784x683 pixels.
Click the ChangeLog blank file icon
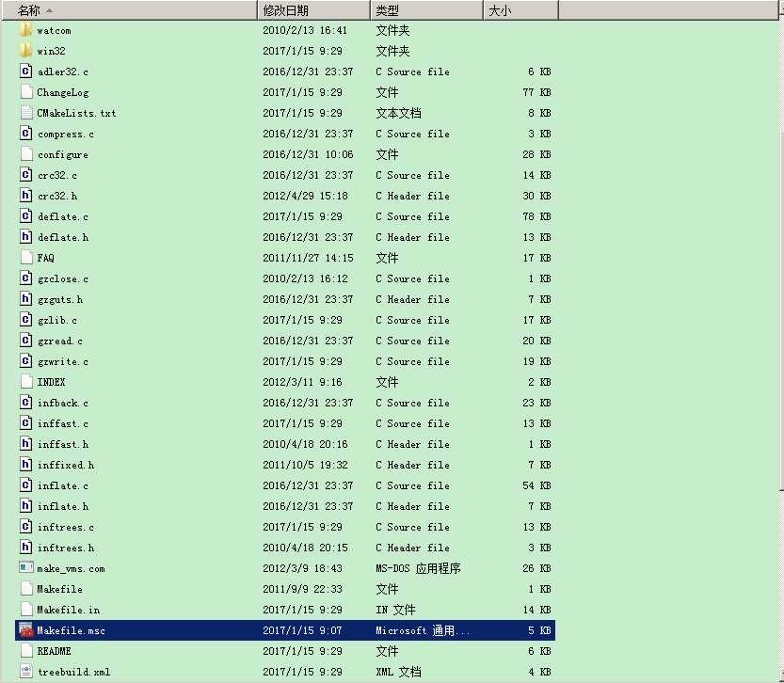click(26, 92)
